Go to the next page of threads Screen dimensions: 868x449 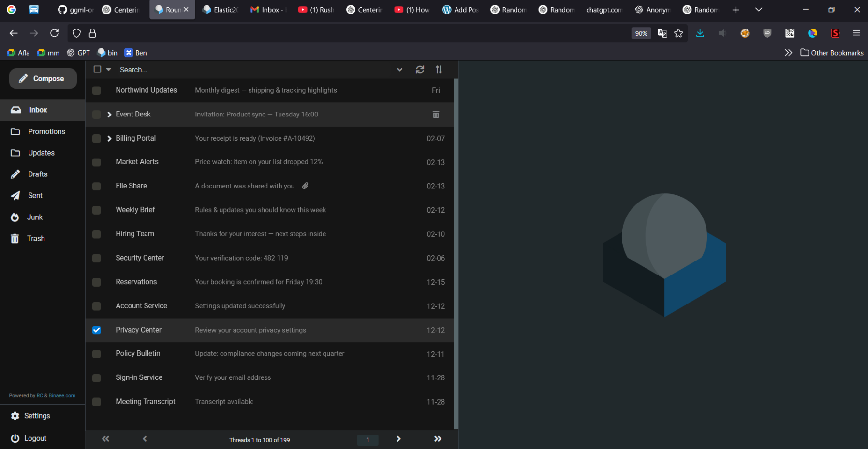click(398, 439)
